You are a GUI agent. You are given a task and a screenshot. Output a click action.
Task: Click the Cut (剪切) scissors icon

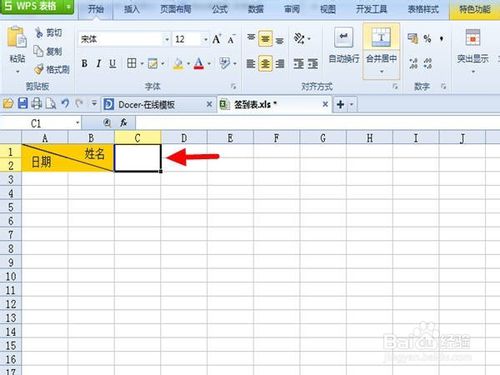[39, 32]
